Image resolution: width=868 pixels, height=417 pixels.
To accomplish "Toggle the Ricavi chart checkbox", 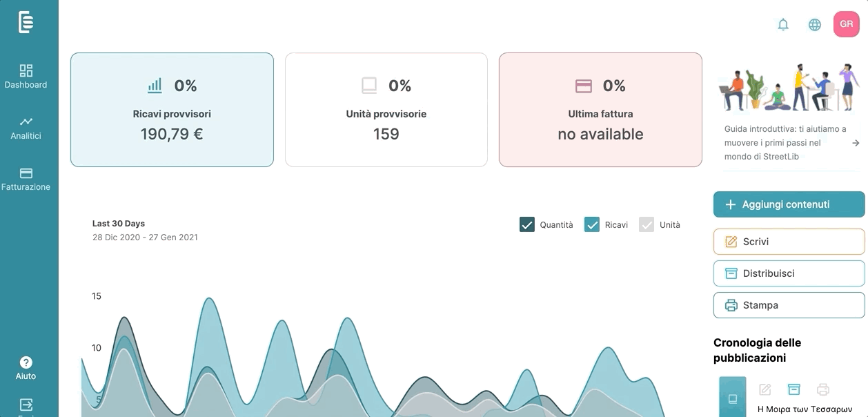I will tap(592, 224).
